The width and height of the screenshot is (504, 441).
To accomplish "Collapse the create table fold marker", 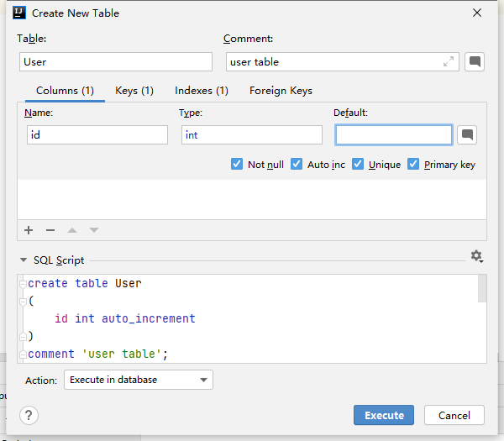I will pos(23,284).
